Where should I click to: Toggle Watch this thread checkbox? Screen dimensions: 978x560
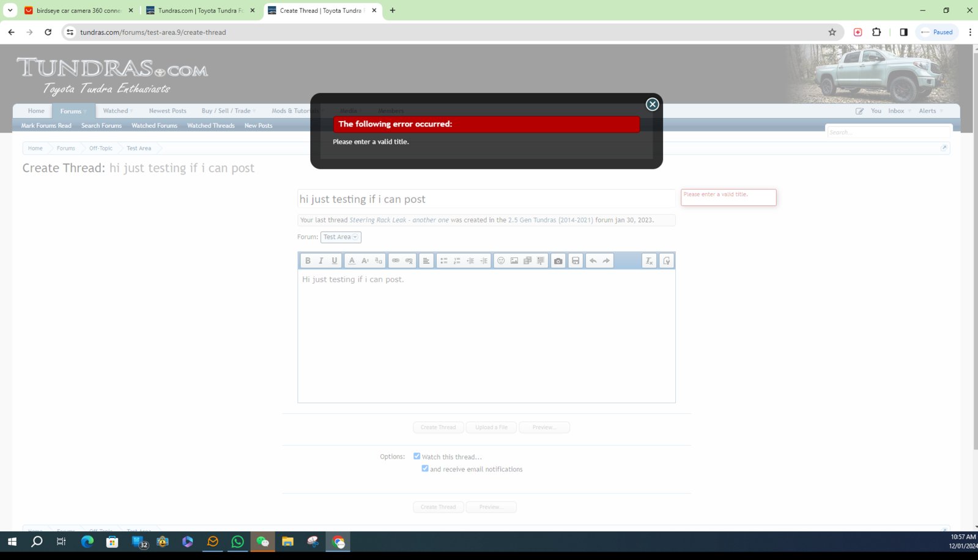coord(417,456)
